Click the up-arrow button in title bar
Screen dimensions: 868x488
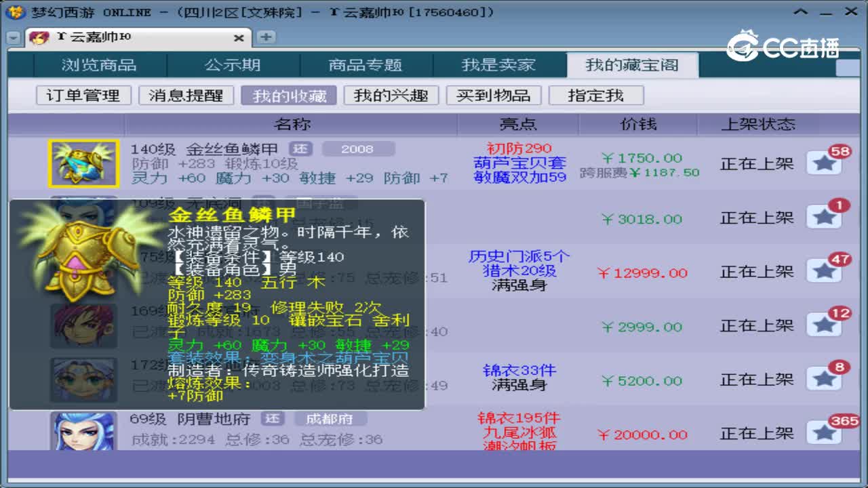802,12
